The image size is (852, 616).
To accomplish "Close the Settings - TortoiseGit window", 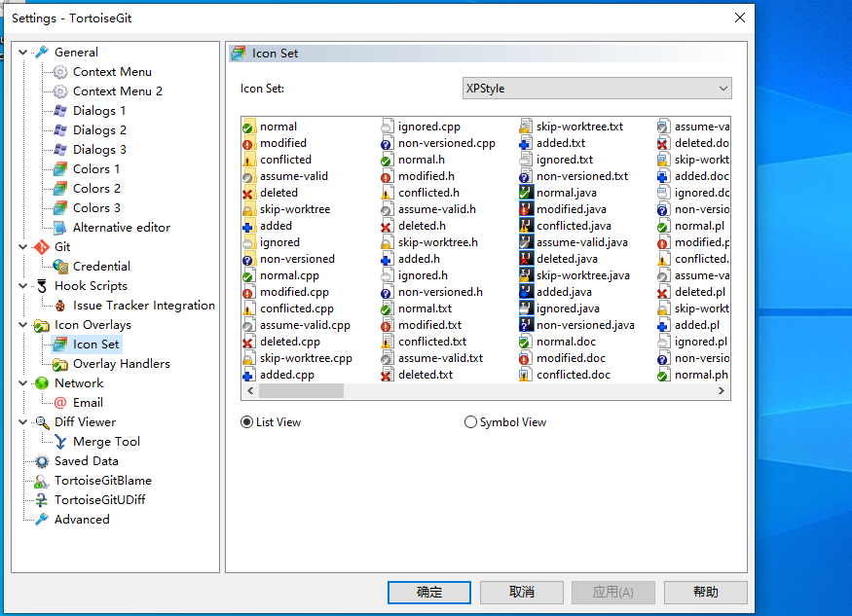I will [739, 18].
